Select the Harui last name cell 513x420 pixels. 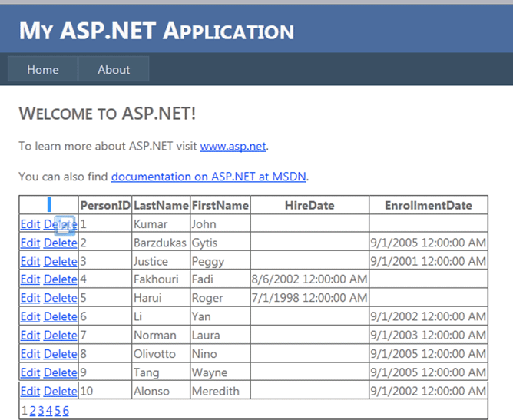click(161, 298)
